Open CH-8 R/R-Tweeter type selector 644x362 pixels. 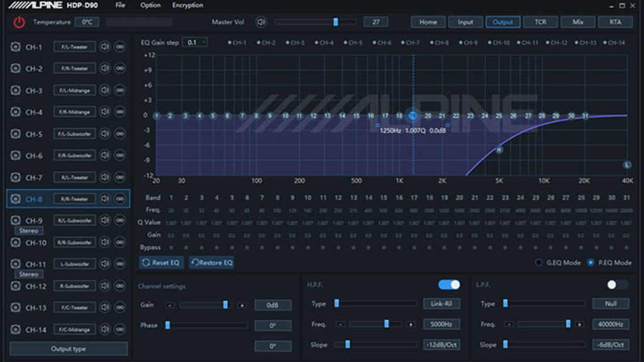74,199
